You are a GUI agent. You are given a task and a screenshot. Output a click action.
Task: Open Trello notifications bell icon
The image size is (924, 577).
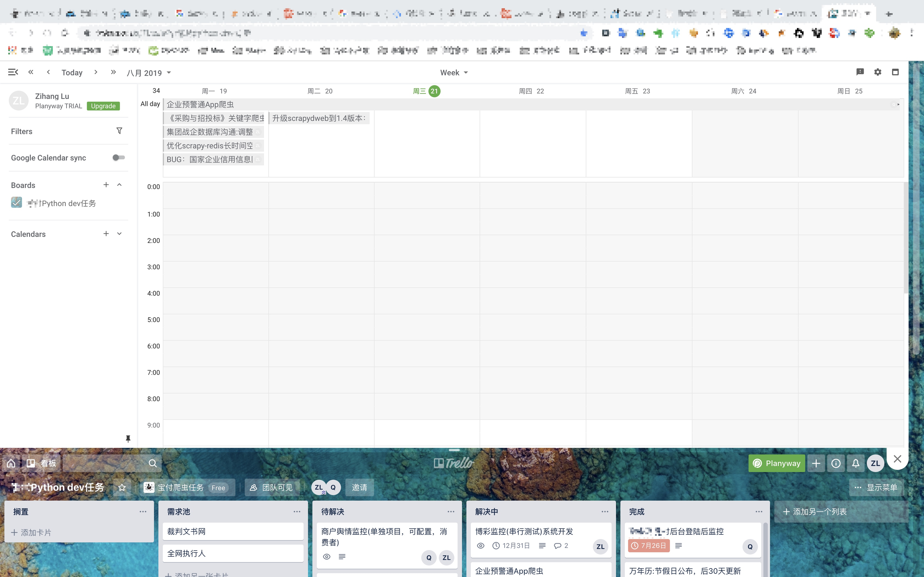tap(856, 463)
